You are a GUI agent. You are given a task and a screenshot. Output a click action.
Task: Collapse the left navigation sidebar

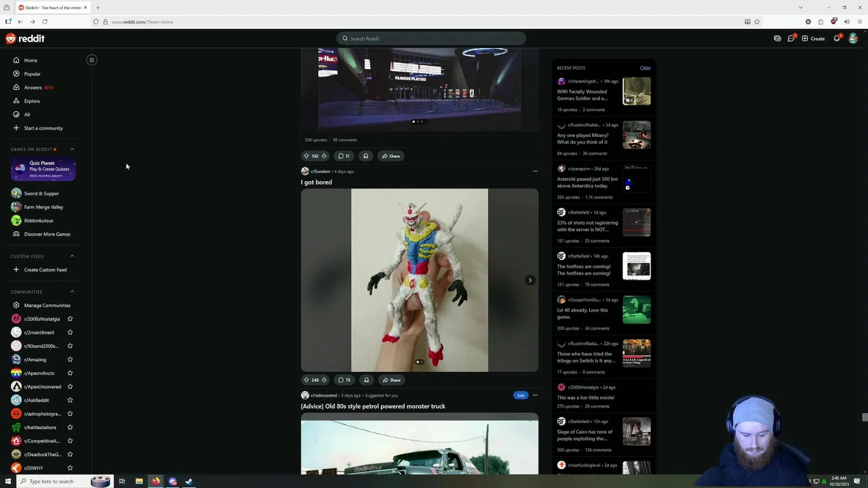92,60
